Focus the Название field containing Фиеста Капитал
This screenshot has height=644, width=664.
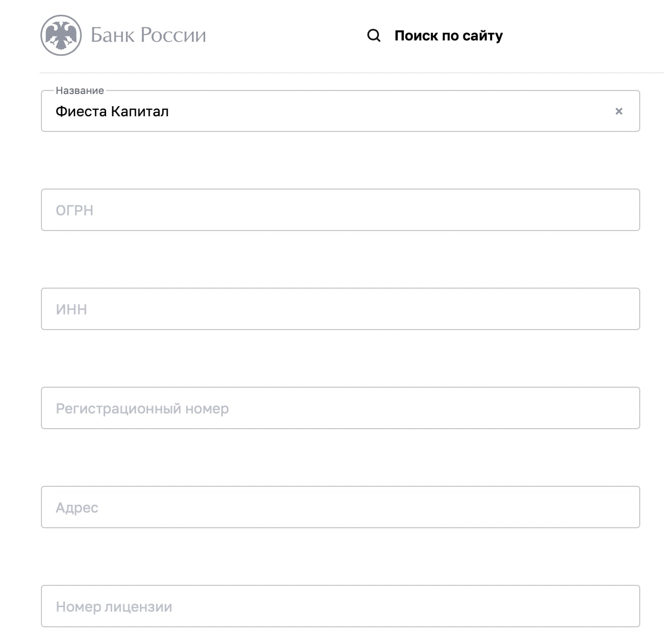[341, 111]
